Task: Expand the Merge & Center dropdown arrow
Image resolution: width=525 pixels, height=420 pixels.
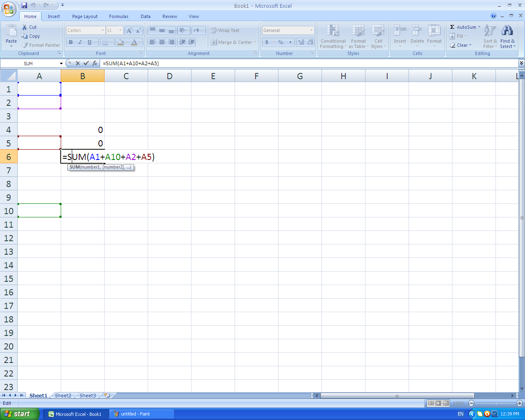Action: [255, 42]
